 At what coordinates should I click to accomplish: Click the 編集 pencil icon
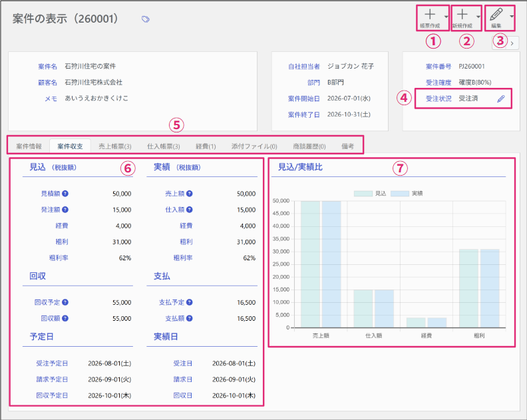(496, 15)
